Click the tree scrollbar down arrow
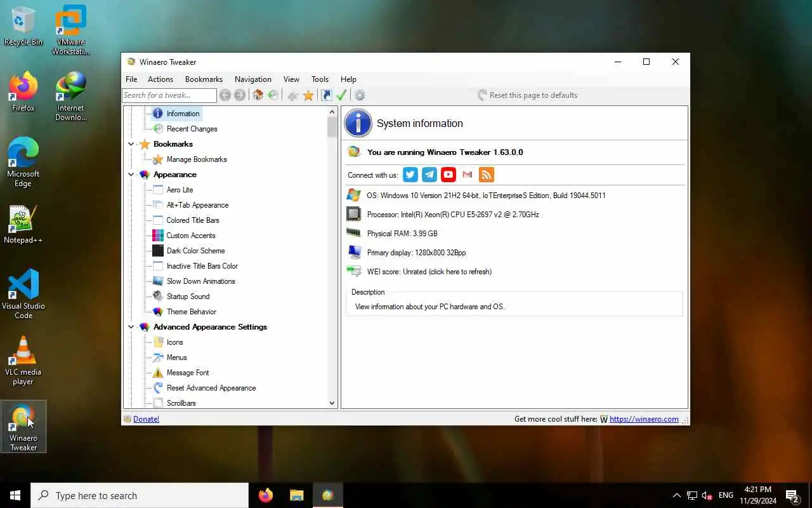Viewport: 812px width, 508px height. [332, 403]
